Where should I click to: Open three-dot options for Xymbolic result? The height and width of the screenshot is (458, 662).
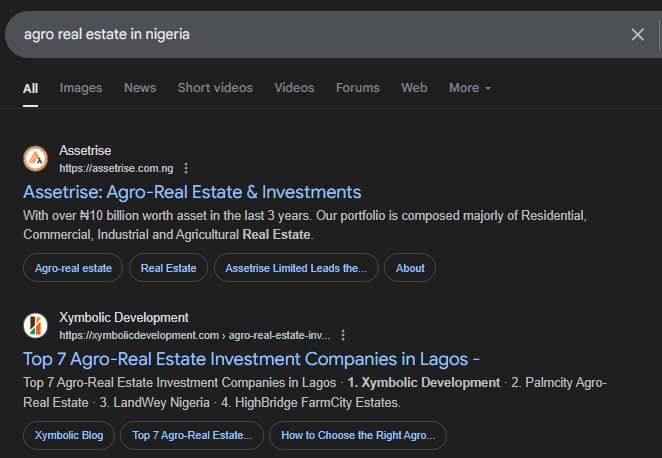[x=343, y=335]
